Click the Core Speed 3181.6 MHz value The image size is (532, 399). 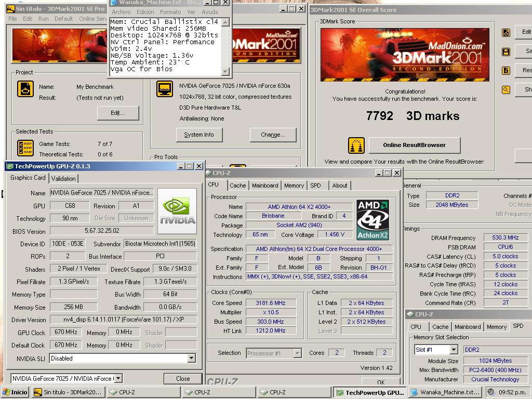click(271, 303)
